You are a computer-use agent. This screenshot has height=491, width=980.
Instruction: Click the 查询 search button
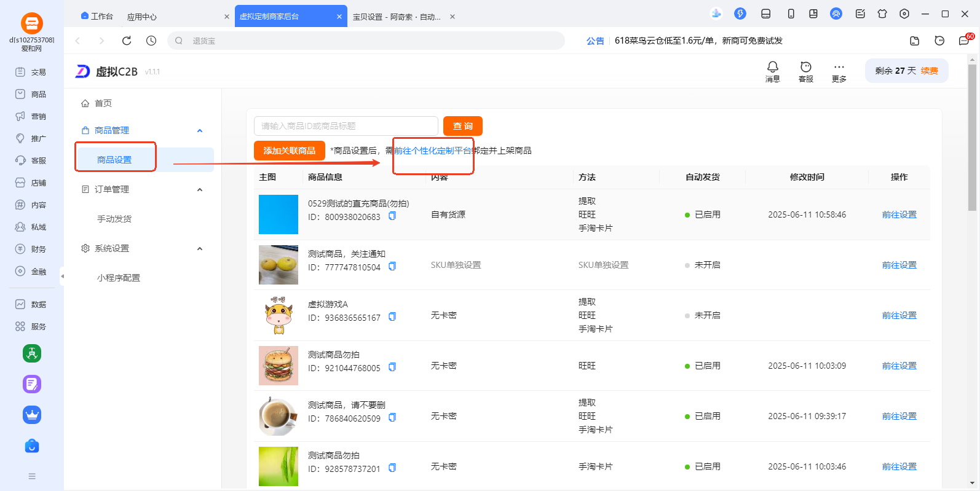coord(463,126)
